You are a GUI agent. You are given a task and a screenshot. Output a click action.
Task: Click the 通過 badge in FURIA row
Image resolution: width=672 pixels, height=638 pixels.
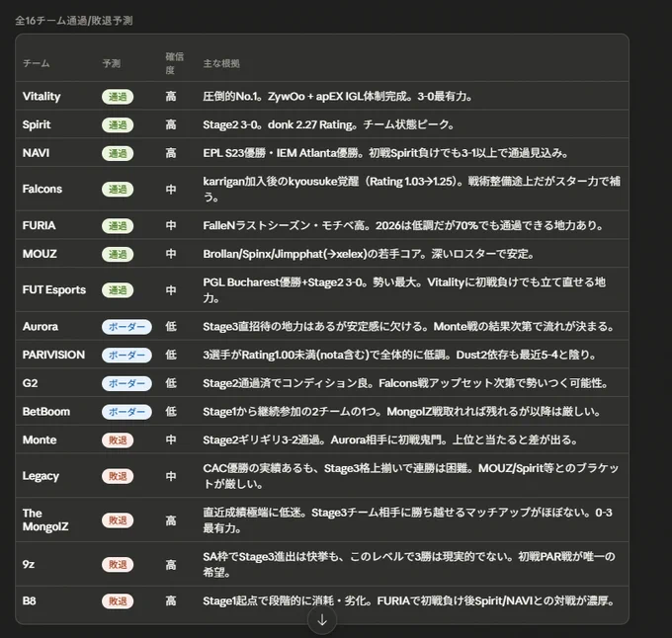[118, 225]
